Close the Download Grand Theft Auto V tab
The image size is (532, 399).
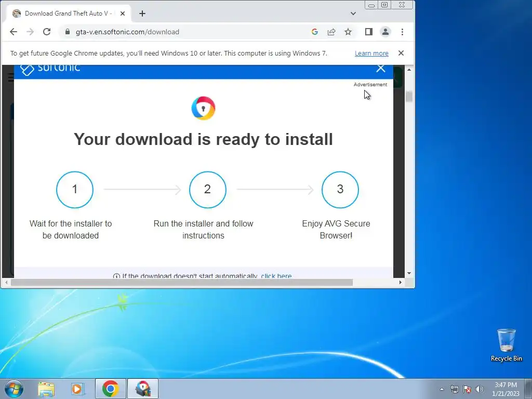123,14
